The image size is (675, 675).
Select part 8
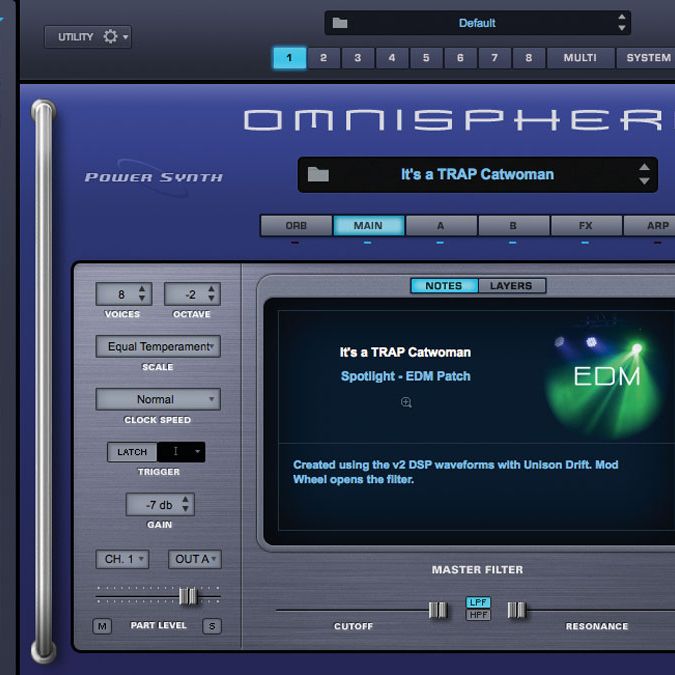529,58
